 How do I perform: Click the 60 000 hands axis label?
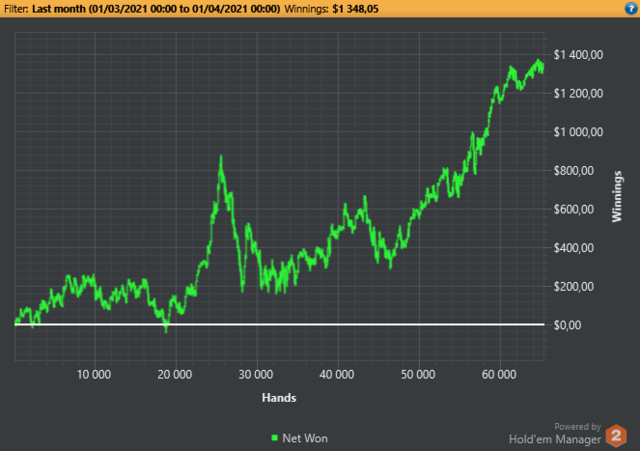pyautogui.click(x=499, y=374)
